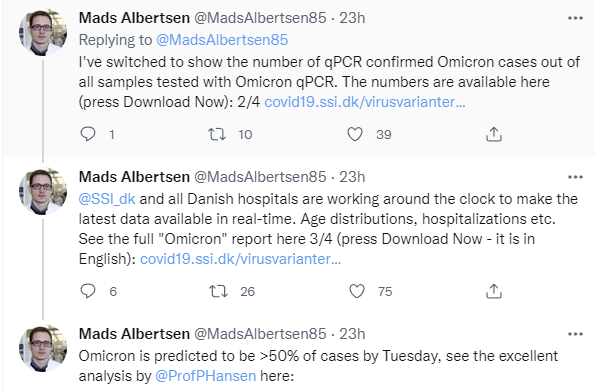This screenshot has width=595, height=391.
Task: Open more options on third tweet
Action: 575,334
